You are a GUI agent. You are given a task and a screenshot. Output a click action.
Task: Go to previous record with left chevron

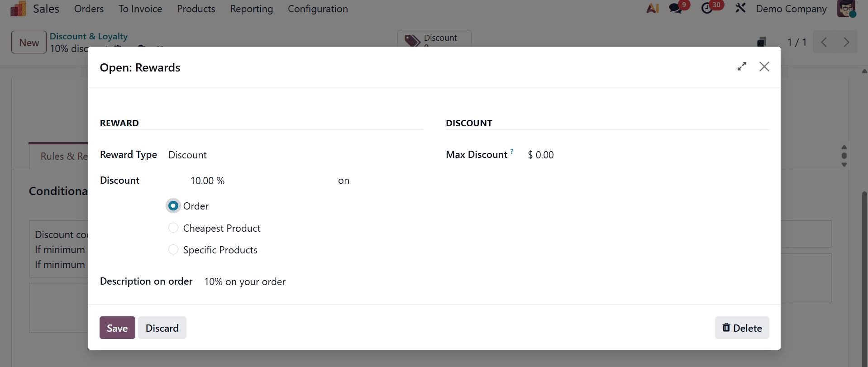pyautogui.click(x=824, y=42)
